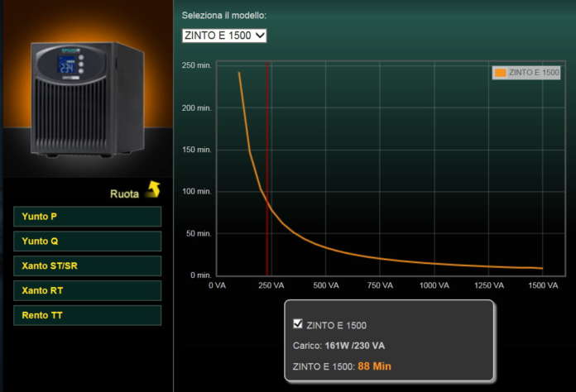Click the Seleziona il modello label
This screenshot has width=576, height=392.
224,15
